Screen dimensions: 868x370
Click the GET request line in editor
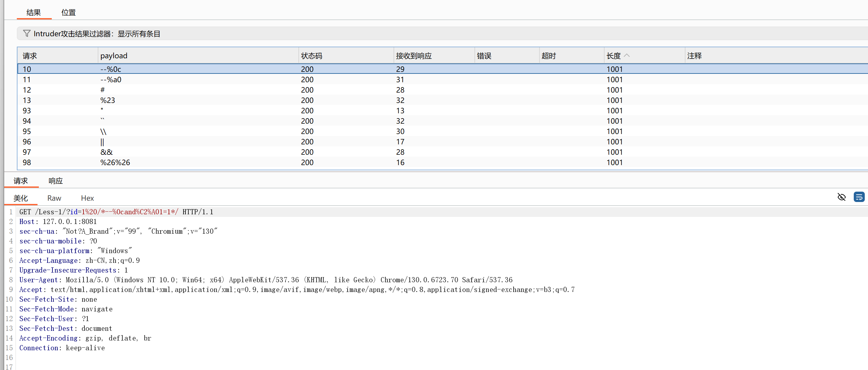pyautogui.click(x=116, y=212)
